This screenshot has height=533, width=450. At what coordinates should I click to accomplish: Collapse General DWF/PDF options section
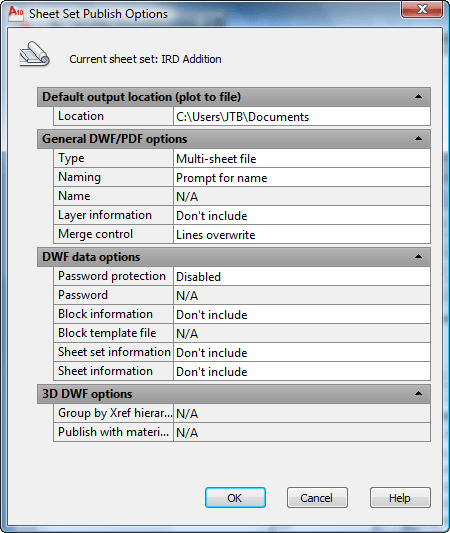pyautogui.click(x=418, y=139)
